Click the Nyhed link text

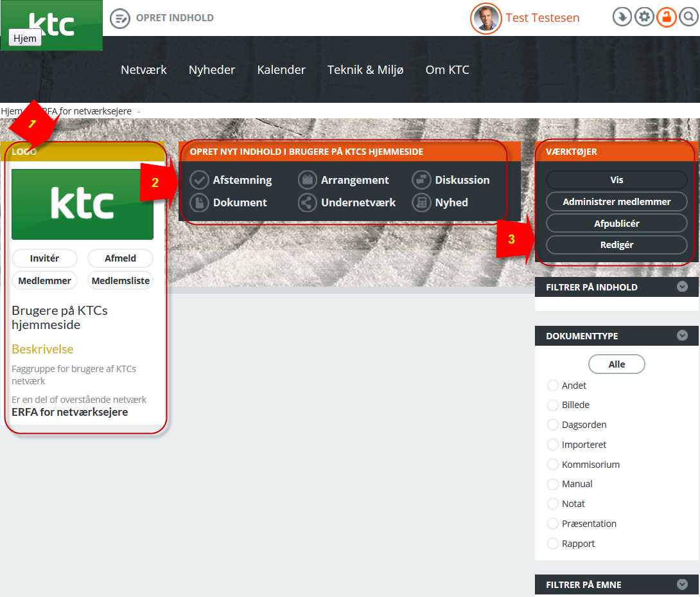pyautogui.click(x=451, y=202)
